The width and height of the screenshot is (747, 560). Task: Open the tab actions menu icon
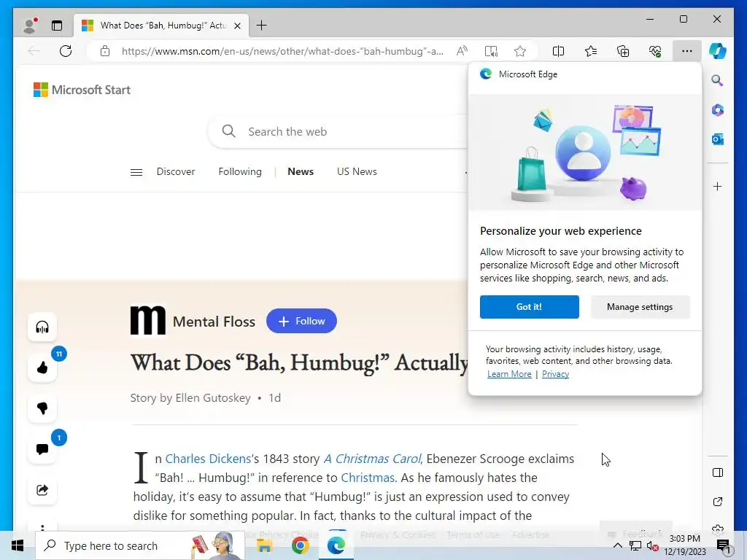click(57, 26)
